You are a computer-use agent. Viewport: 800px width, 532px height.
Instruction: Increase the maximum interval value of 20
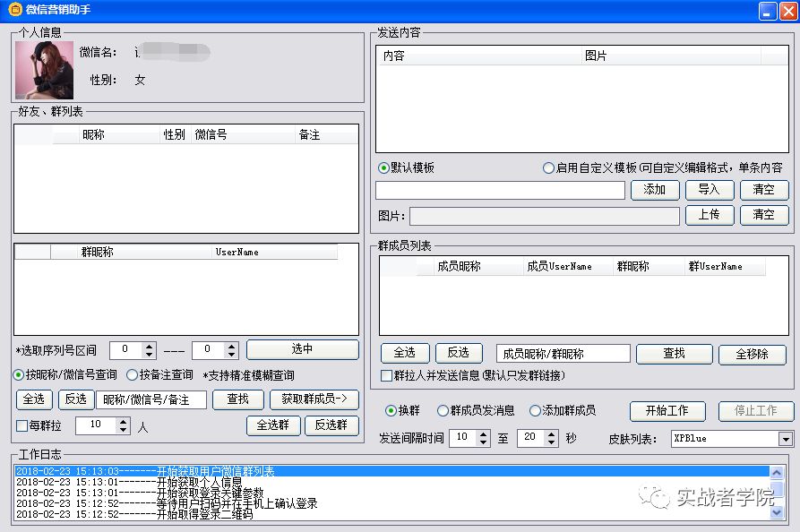click(x=551, y=434)
